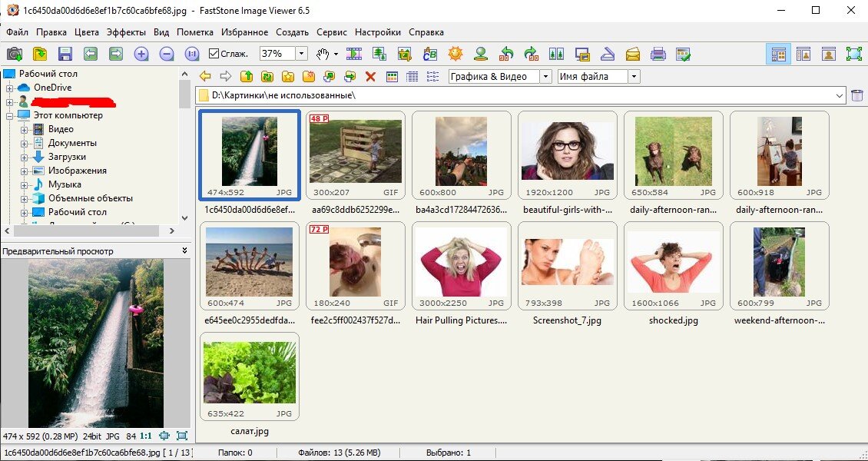
Task: Click the email envelope icon
Action: coord(633,54)
